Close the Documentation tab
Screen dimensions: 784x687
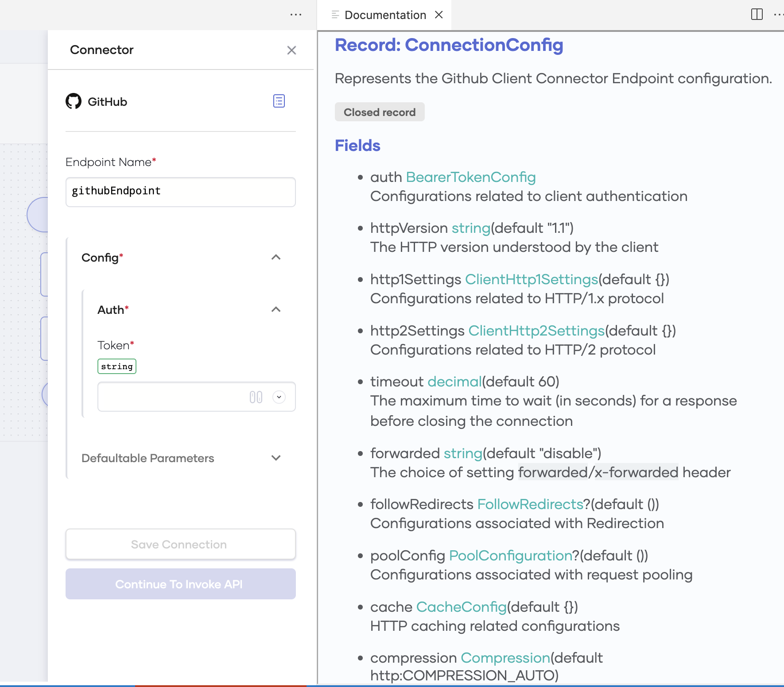[439, 15]
